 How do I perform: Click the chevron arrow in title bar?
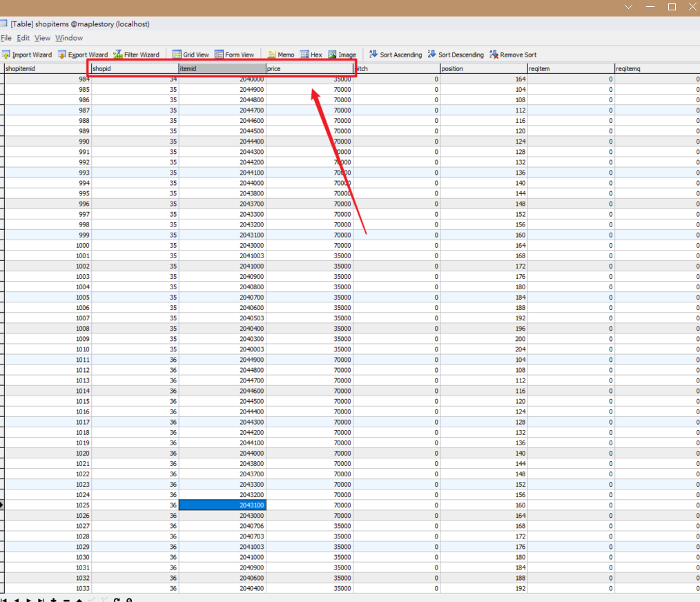pyautogui.click(x=629, y=7)
